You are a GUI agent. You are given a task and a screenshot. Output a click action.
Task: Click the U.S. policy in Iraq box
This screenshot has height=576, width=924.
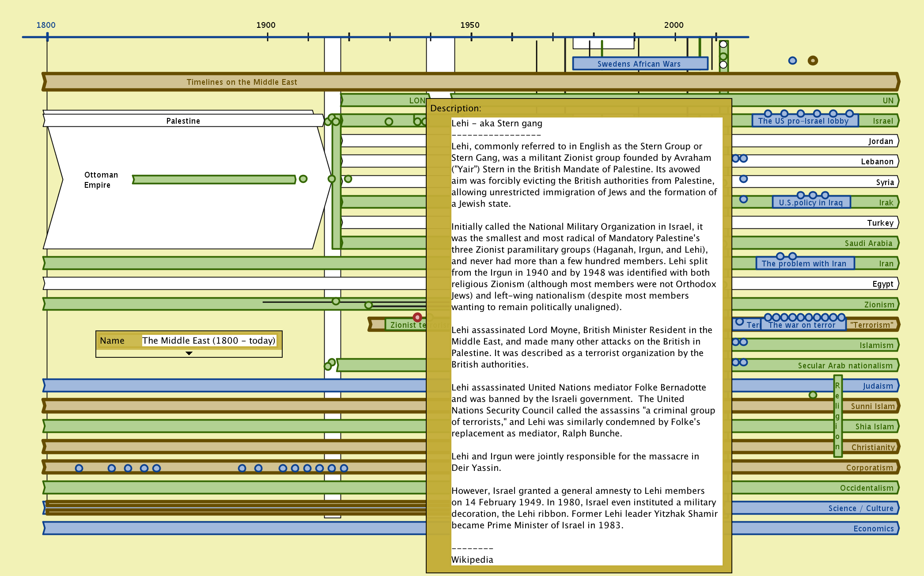pos(810,203)
